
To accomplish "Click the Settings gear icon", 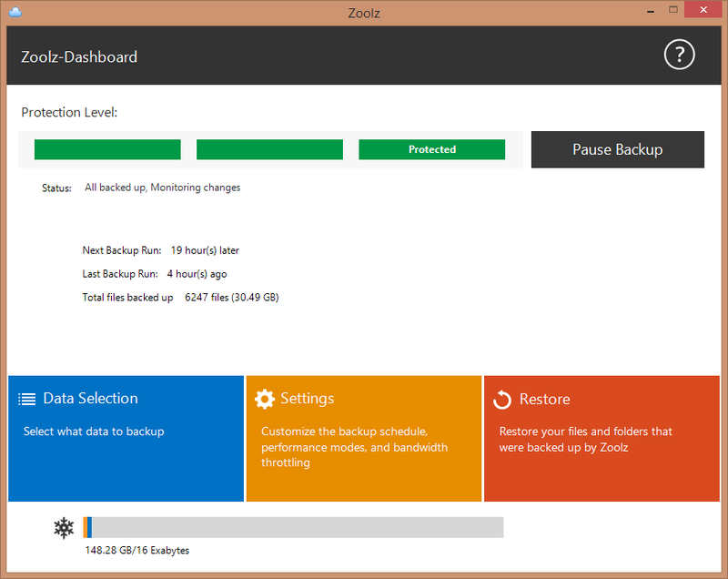I will [265, 399].
